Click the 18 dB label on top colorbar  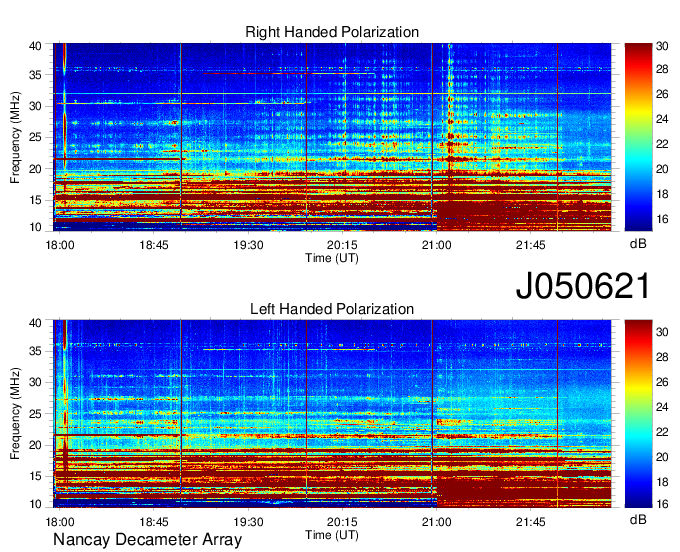pos(662,194)
